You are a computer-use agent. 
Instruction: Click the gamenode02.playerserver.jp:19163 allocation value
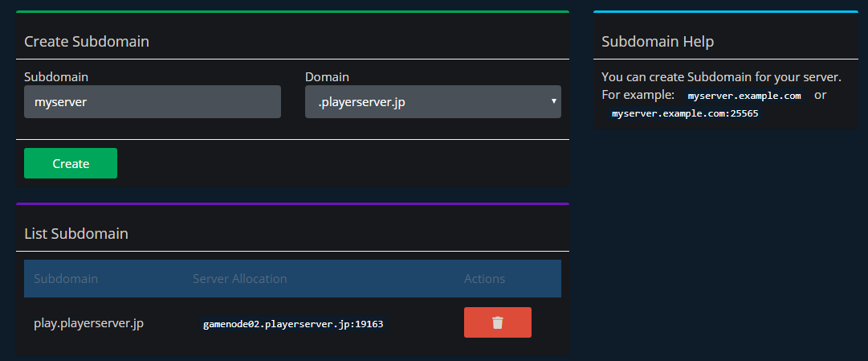pos(293,324)
